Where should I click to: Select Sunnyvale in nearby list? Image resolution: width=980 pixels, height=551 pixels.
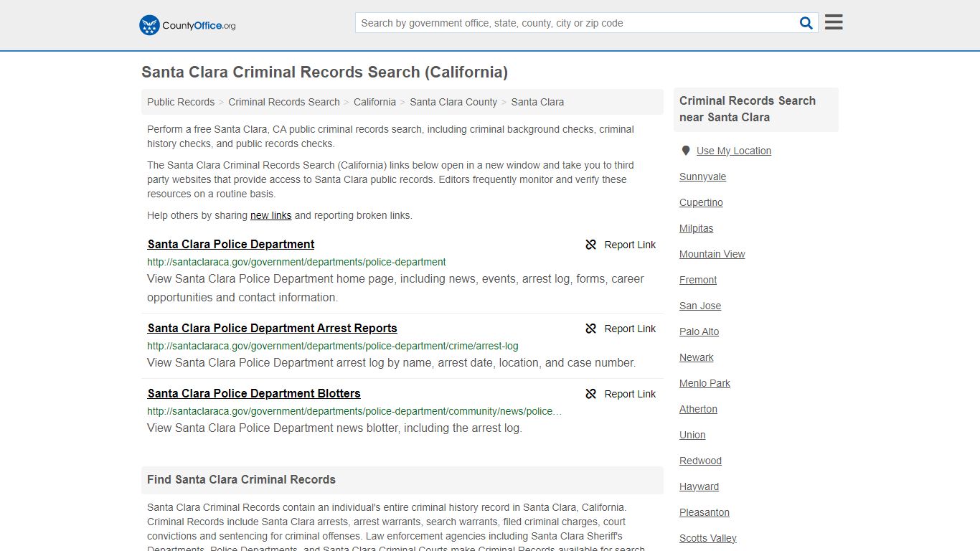[702, 176]
